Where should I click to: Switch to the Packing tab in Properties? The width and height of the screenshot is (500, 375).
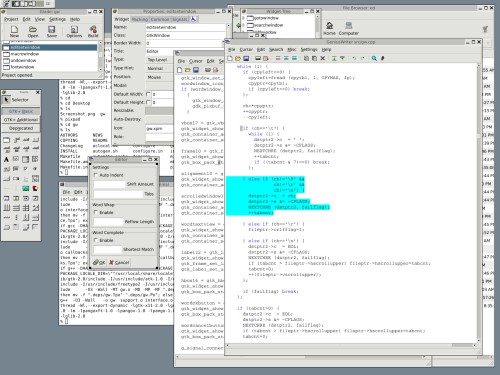click(x=140, y=19)
